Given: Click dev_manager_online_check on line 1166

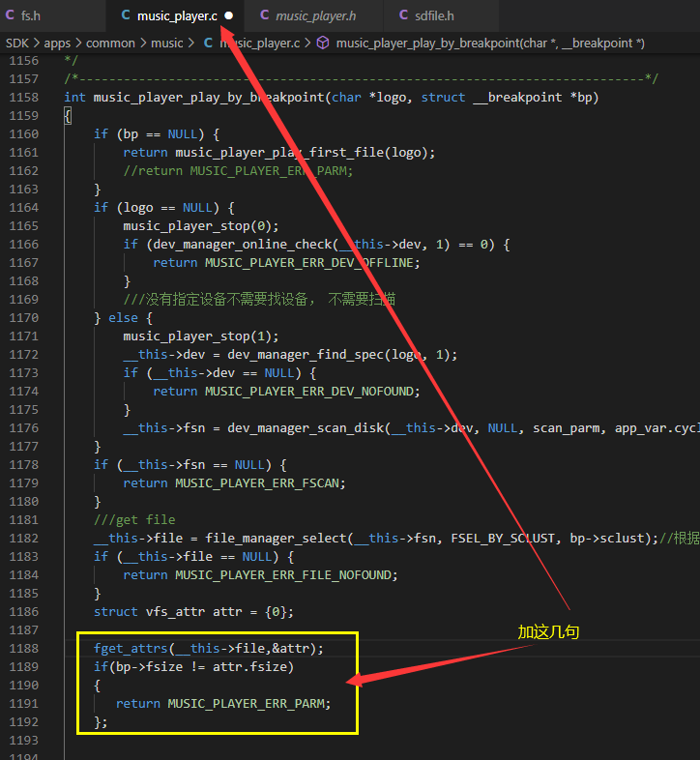Looking at the screenshot, I should click(x=242, y=245).
